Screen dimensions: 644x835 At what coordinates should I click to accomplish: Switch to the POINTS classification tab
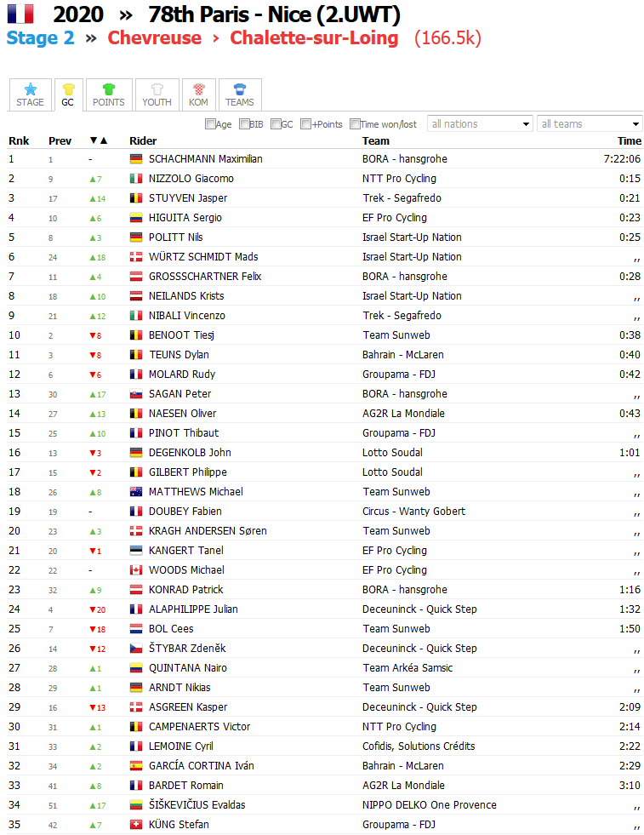click(x=108, y=94)
